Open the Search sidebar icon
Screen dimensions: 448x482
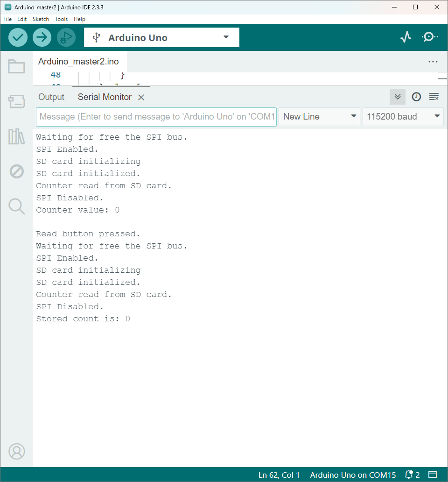click(x=17, y=206)
